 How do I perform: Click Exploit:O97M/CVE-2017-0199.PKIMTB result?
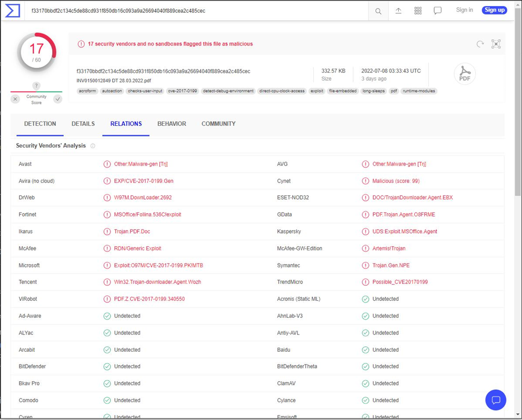click(x=158, y=265)
